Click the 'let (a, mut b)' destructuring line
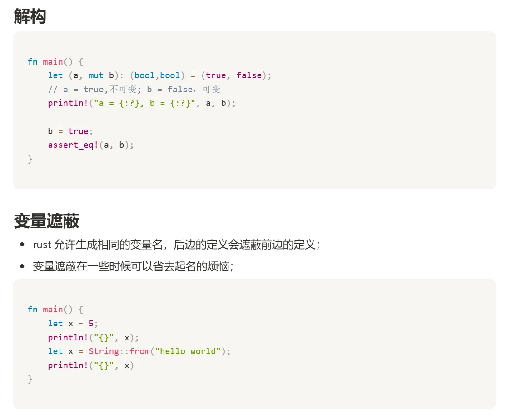Viewport: 511px width, 420px height. point(159,75)
